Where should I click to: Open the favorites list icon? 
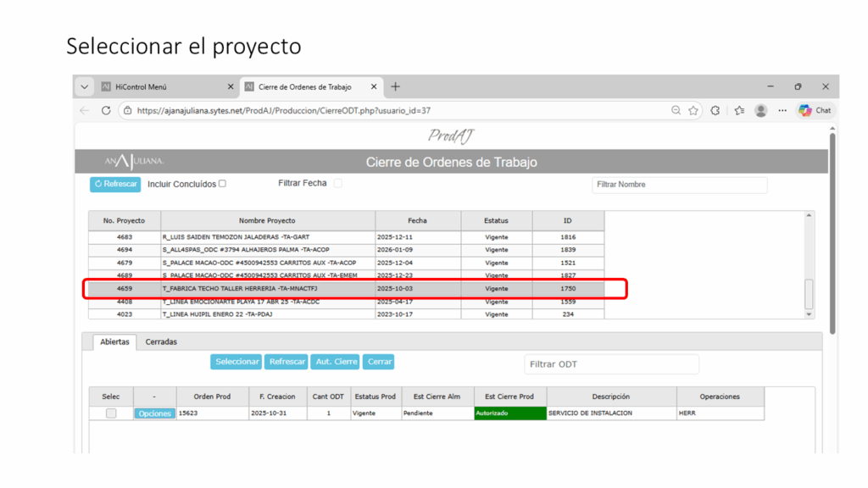pos(739,110)
